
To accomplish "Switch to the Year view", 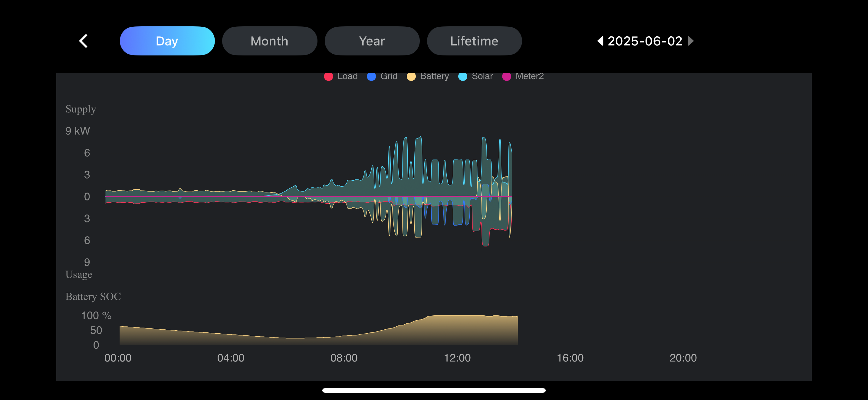I will (372, 41).
